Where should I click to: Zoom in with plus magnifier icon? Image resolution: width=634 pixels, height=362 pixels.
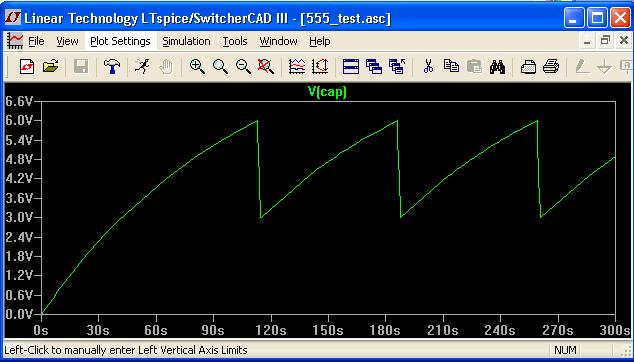(197, 66)
